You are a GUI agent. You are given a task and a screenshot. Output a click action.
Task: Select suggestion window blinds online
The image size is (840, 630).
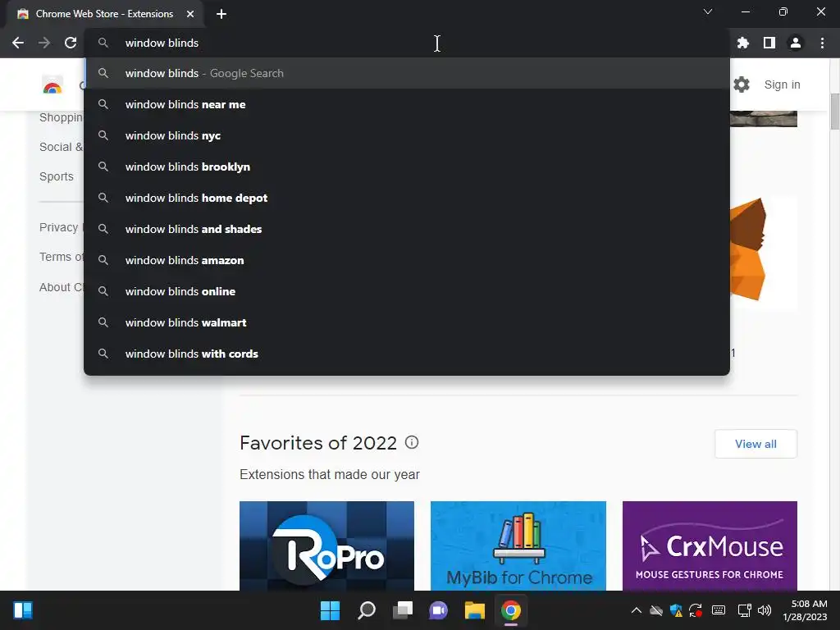click(407, 291)
